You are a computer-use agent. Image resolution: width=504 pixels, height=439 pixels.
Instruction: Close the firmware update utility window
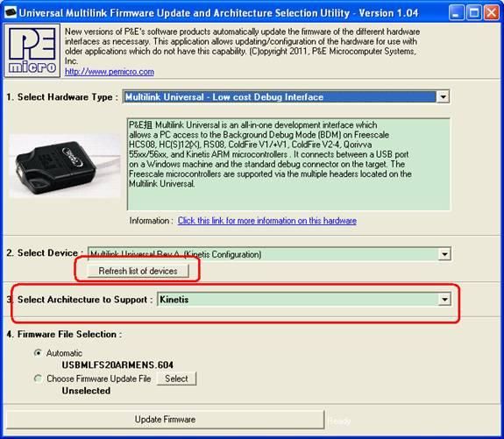point(492,13)
